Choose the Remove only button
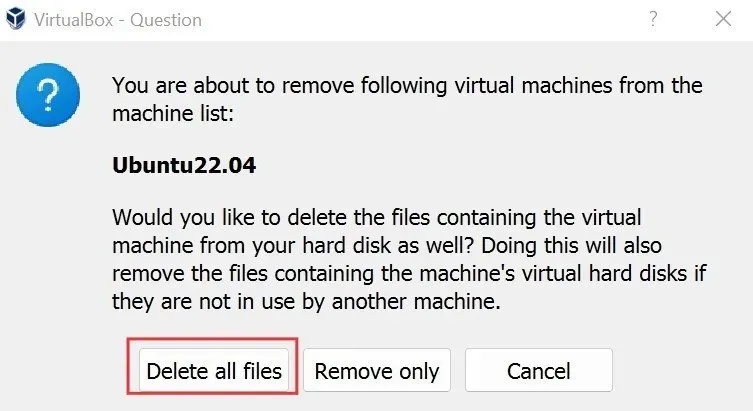This screenshot has width=753, height=411. (377, 371)
